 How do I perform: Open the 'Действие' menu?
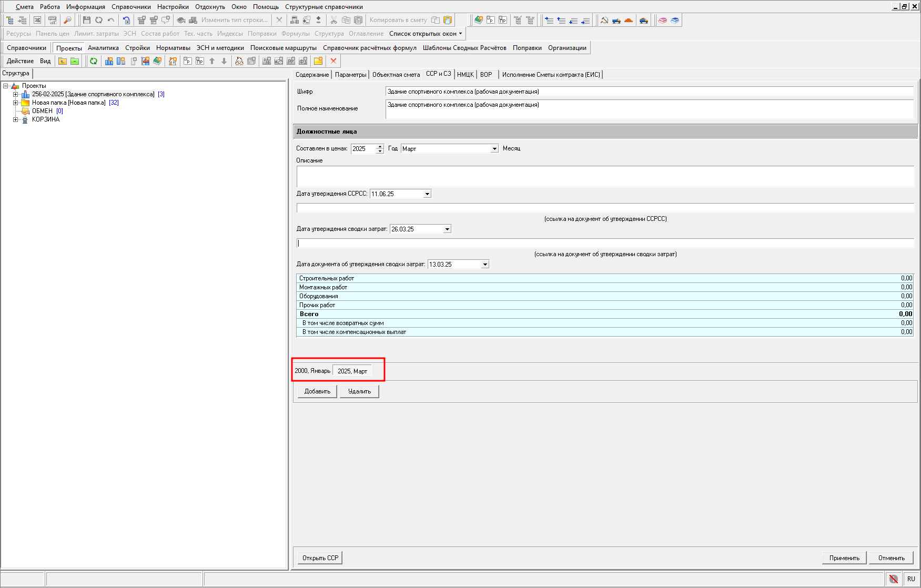(21, 61)
